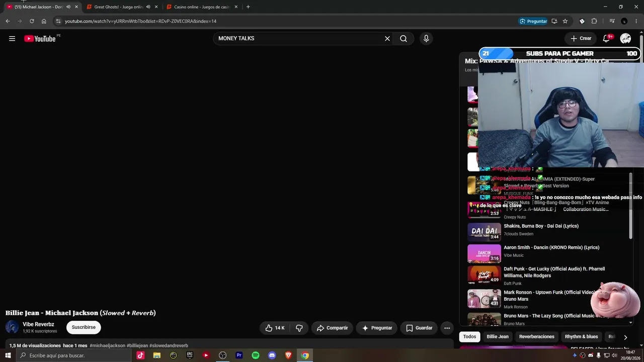Open the Vibe Reverbz channel avatar
The width and height of the screenshot is (644, 362).
click(12, 327)
